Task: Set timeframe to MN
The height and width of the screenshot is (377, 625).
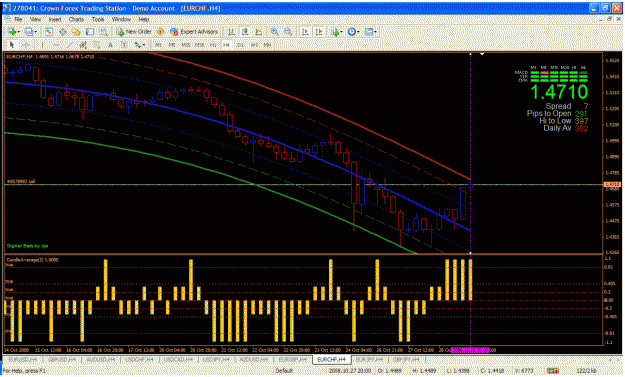Action: click(267, 45)
